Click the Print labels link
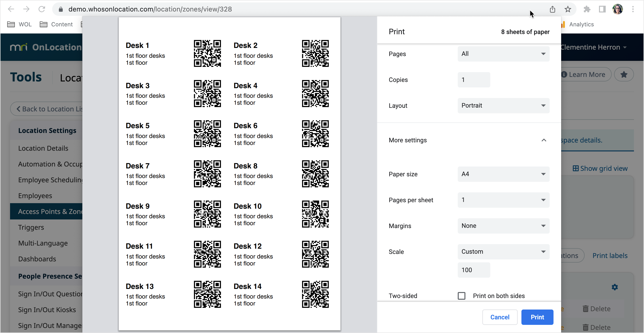Image resolution: width=644 pixels, height=333 pixels. 610,256
